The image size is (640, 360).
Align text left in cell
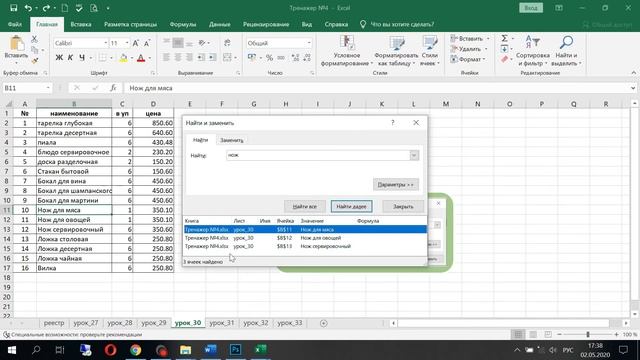pos(166,58)
